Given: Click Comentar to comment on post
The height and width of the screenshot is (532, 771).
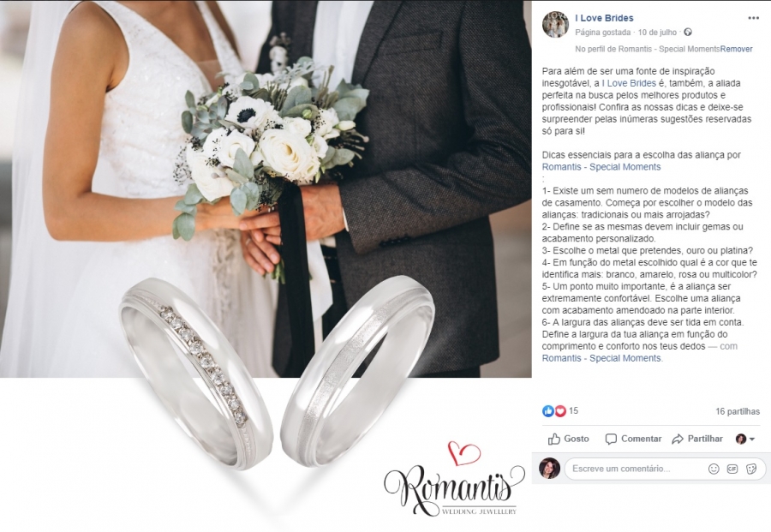Looking at the screenshot, I should click(x=633, y=439).
